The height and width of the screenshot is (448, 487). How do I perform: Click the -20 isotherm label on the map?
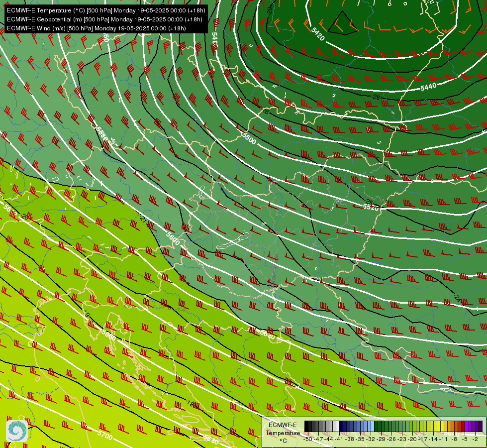[24, 217]
